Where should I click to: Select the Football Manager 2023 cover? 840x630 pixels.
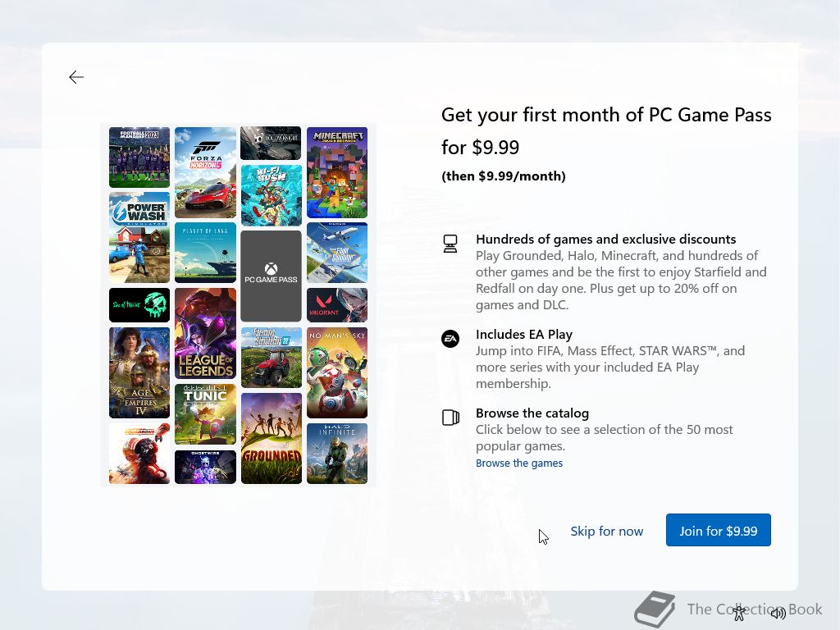(139, 157)
